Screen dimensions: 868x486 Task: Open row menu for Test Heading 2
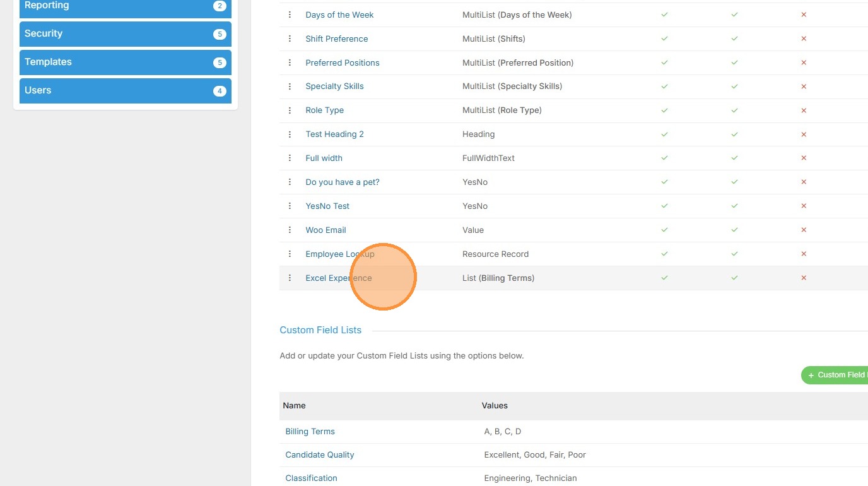pos(290,134)
